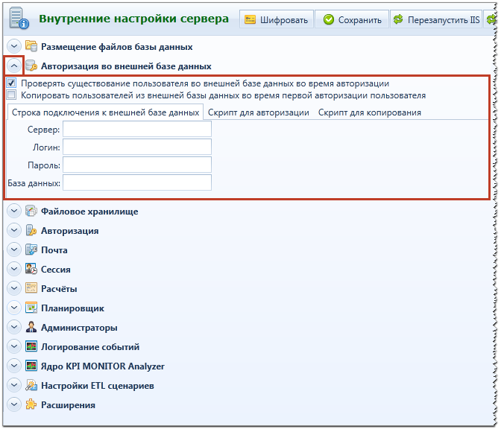Expand Размещение файлов базы данных section
The width and height of the screenshot is (504, 429).
[14, 47]
